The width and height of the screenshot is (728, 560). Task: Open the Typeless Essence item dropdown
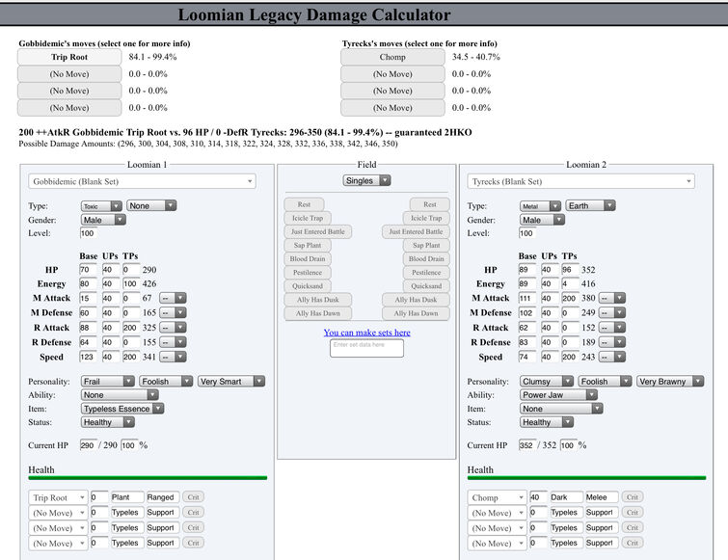[122, 409]
